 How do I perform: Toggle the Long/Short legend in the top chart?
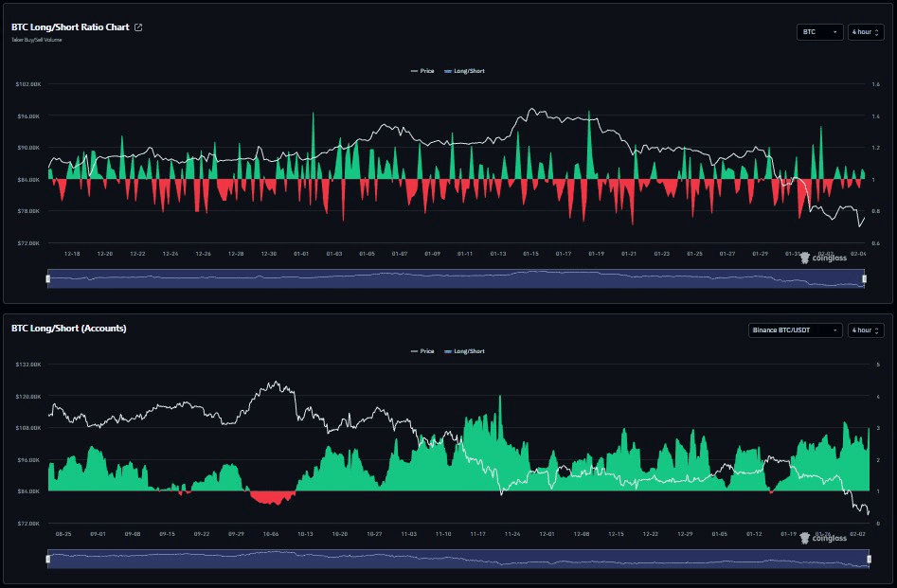464,71
